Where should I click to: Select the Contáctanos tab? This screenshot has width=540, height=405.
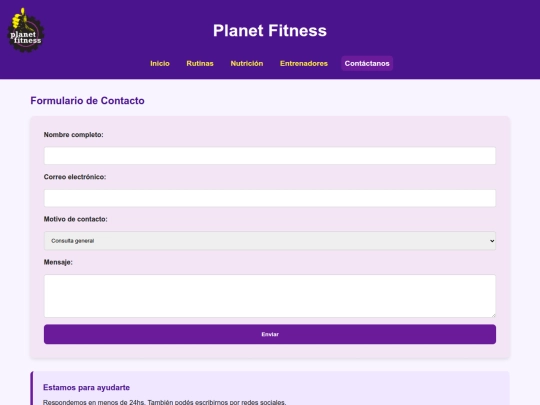coord(367,63)
